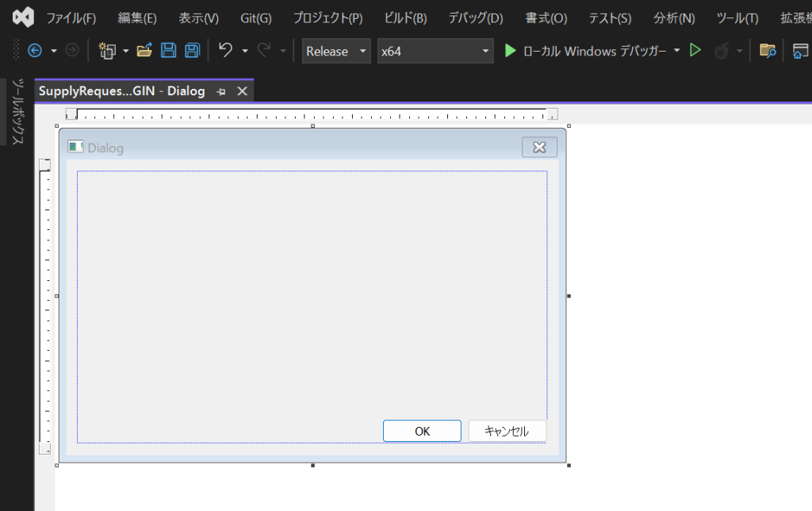Image resolution: width=812 pixels, height=511 pixels.
Task: Click the find in files folder icon
Action: click(767, 51)
